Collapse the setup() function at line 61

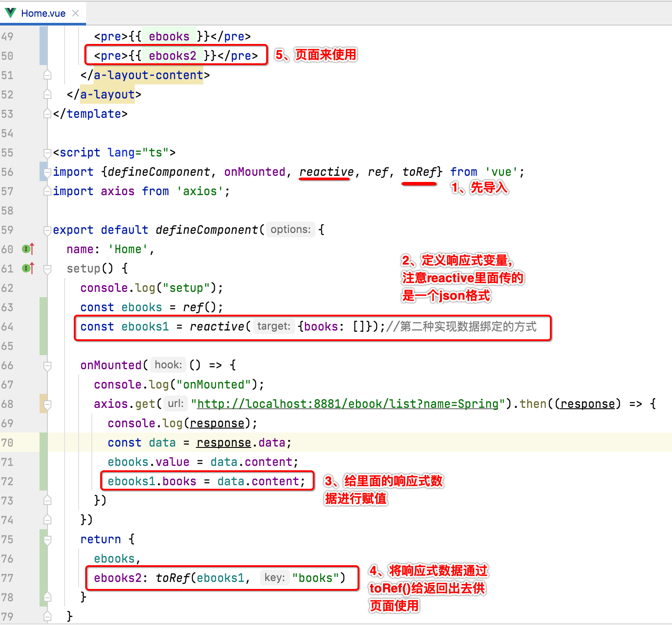pos(47,269)
